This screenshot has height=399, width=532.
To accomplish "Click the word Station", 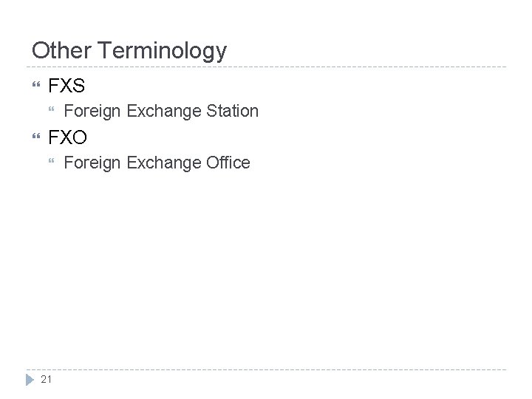I will click(232, 112).
